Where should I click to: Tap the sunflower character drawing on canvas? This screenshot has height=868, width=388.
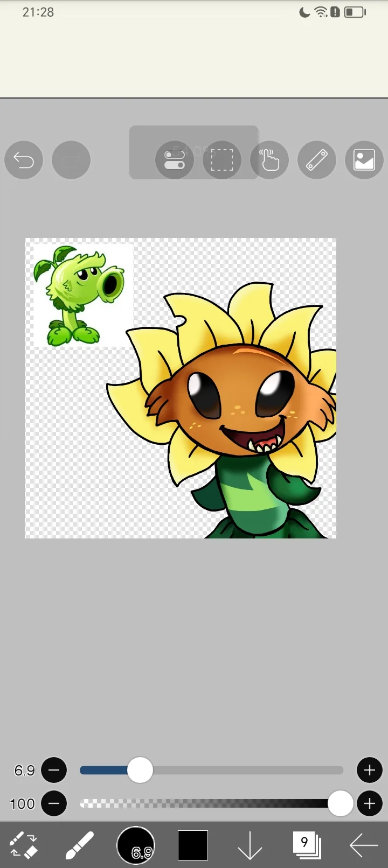[x=222, y=410]
